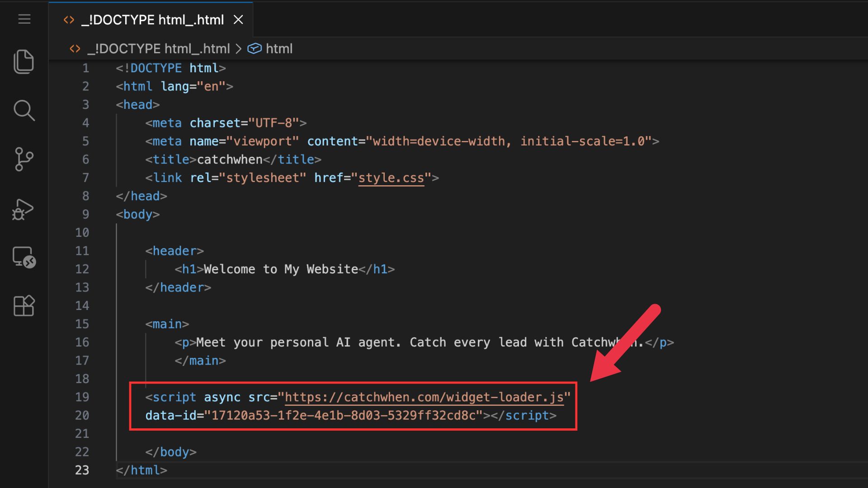Click line number 15 in the gutter

pos(82,324)
